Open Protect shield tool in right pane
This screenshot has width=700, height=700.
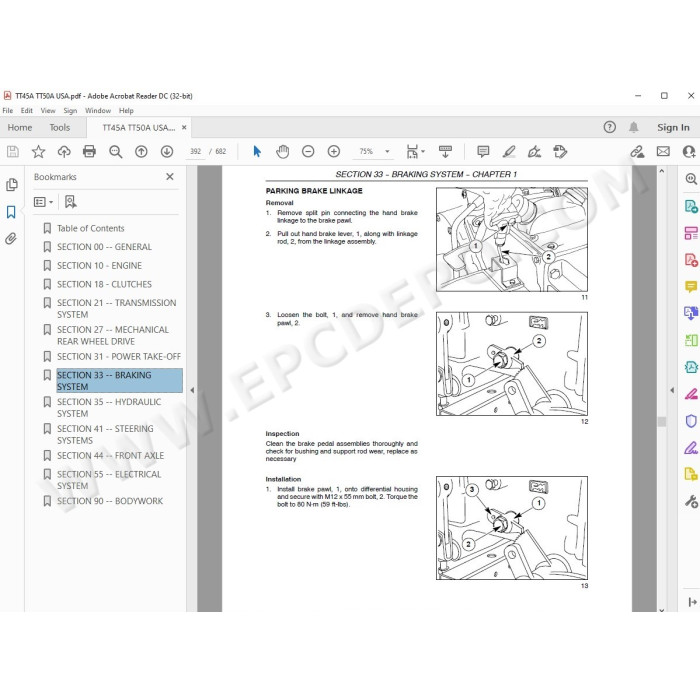pyautogui.click(x=691, y=421)
